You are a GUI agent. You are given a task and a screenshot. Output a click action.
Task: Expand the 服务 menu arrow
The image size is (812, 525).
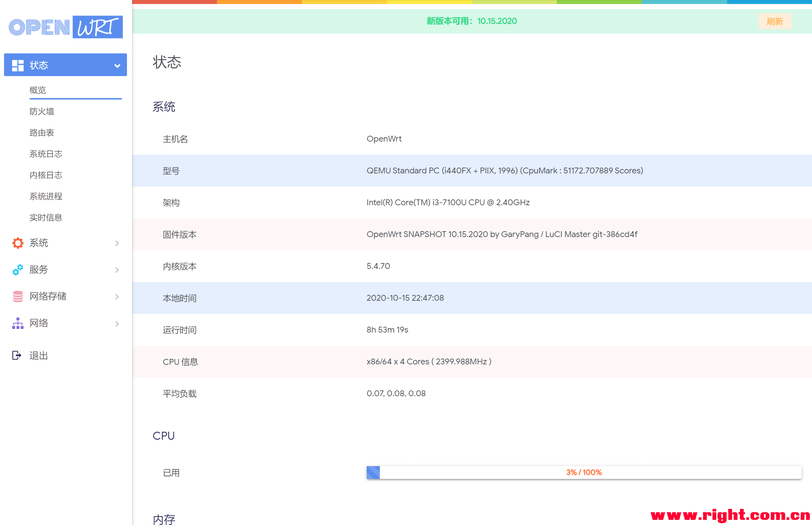(117, 270)
